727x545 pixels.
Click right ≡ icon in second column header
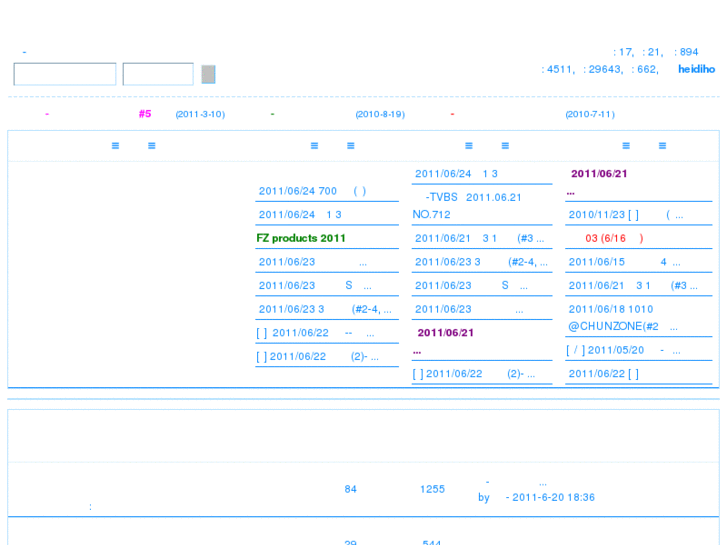pos(351,146)
